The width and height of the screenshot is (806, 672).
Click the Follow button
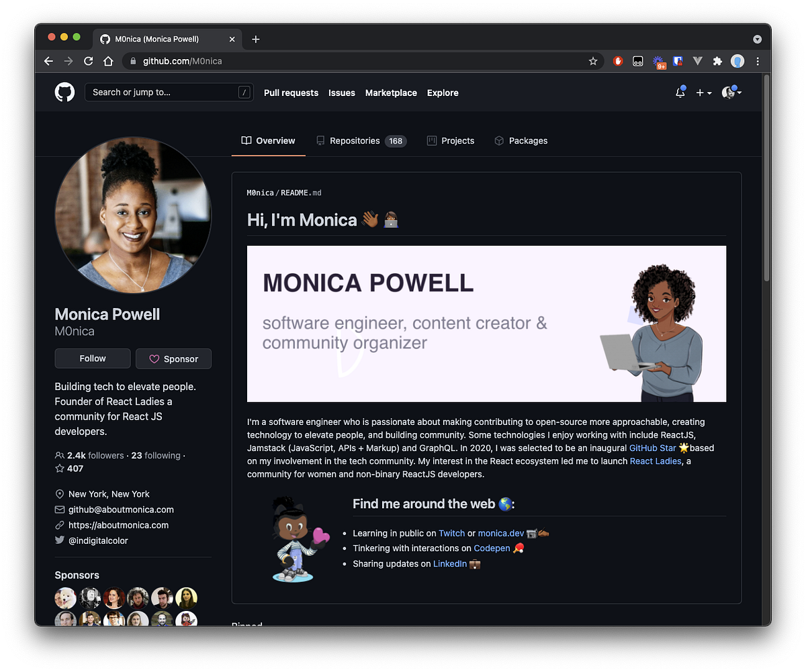[93, 358]
